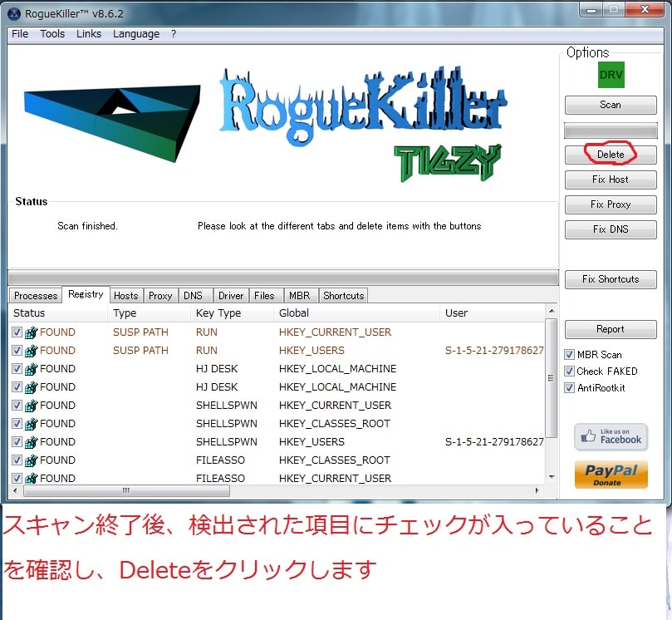Viewport: 672px width, 620px height.
Task: Open the Proxy tab
Action: (160, 296)
